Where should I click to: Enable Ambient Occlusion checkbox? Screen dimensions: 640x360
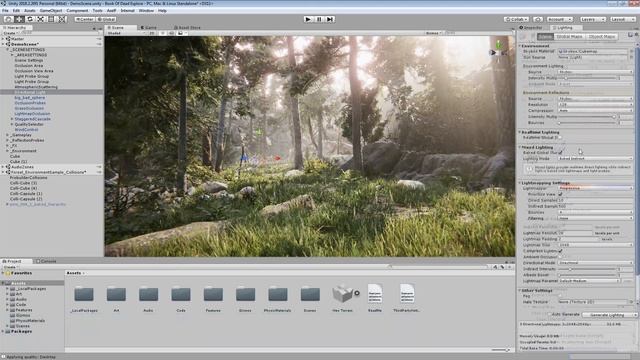tap(560, 257)
